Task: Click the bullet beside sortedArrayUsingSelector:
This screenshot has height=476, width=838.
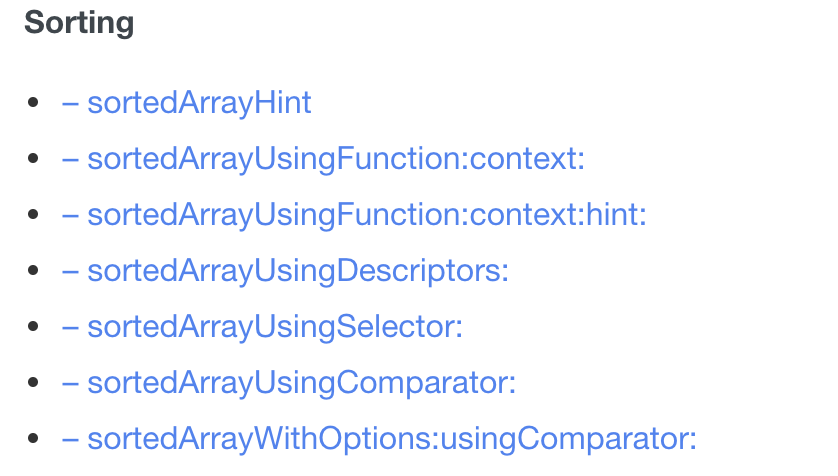Action: pyautogui.click(x=33, y=326)
